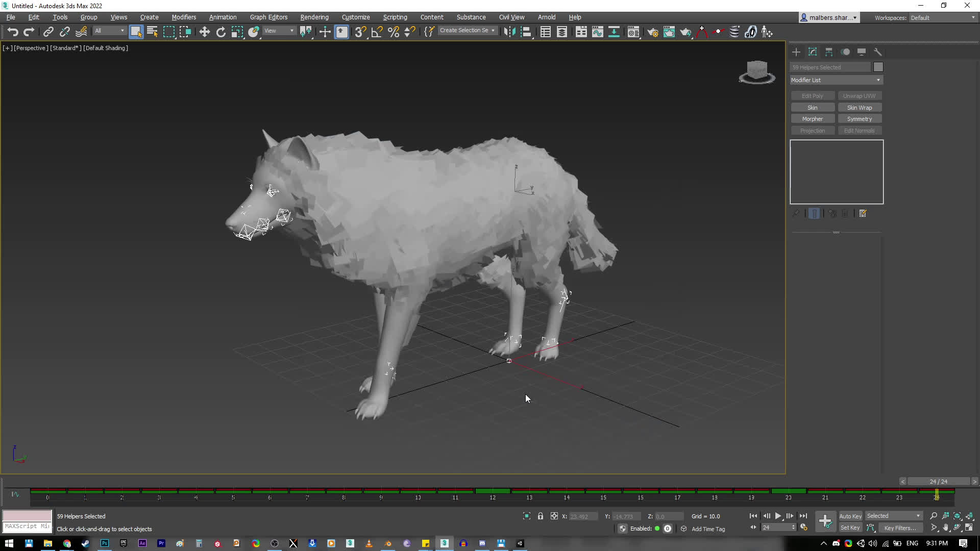Open Render Setup teapot icon

tap(652, 32)
